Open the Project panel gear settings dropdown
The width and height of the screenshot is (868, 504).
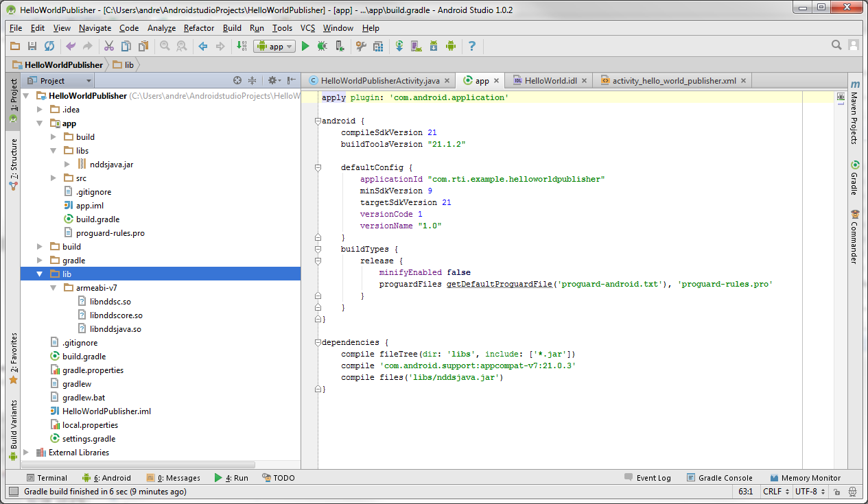tap(274, 80)
